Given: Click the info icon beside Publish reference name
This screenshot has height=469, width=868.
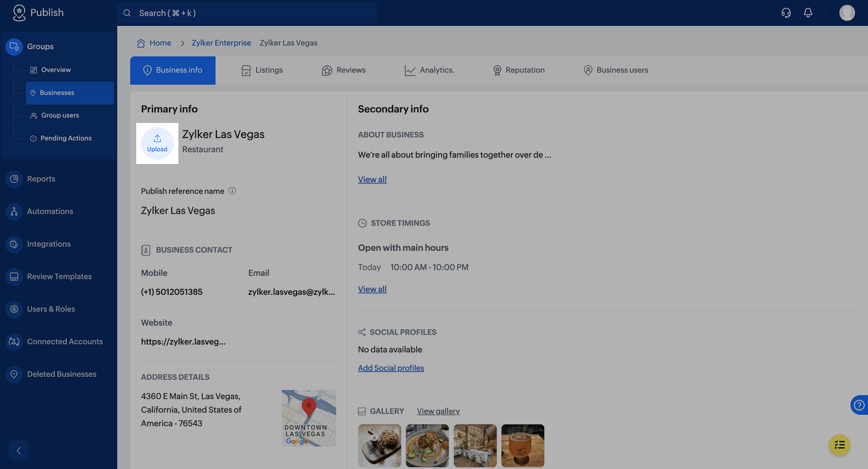Looking at the screenshot, I should click(x=232, y=190).
